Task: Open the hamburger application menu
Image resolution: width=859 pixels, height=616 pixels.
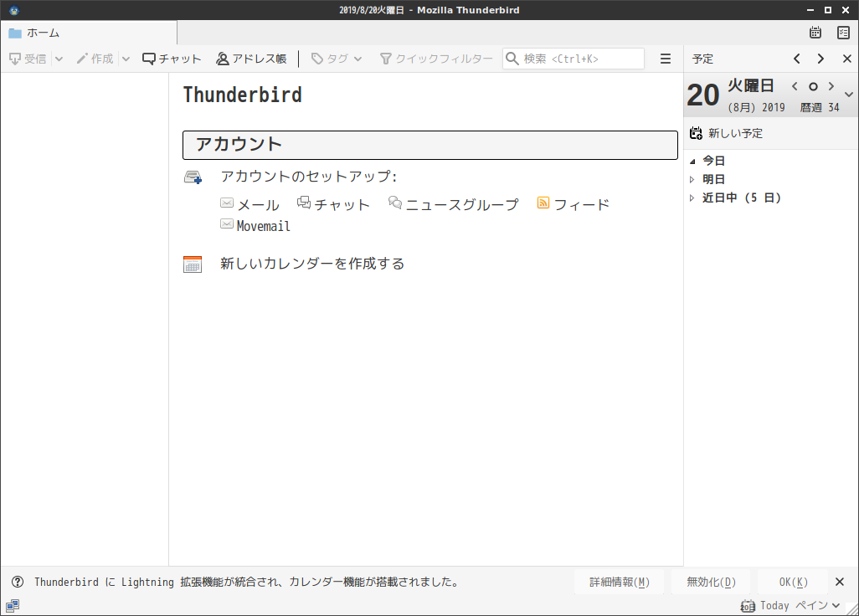Action: pos(665,59)
